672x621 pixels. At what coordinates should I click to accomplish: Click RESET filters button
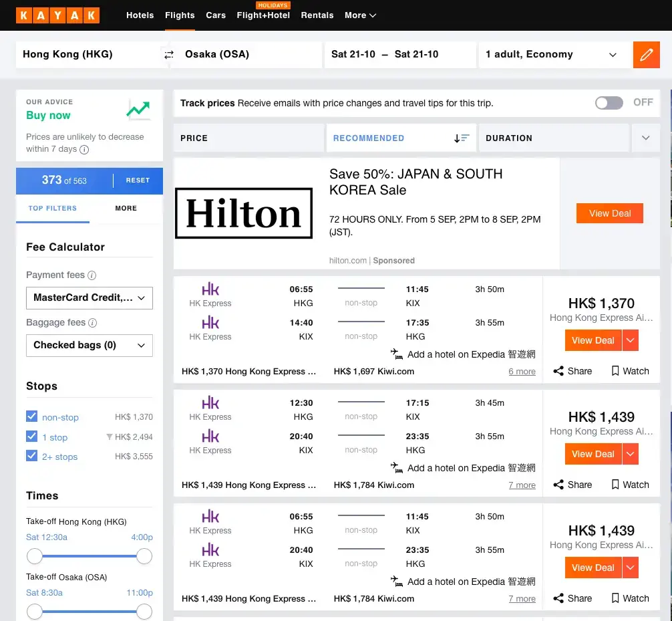(138, 180)
